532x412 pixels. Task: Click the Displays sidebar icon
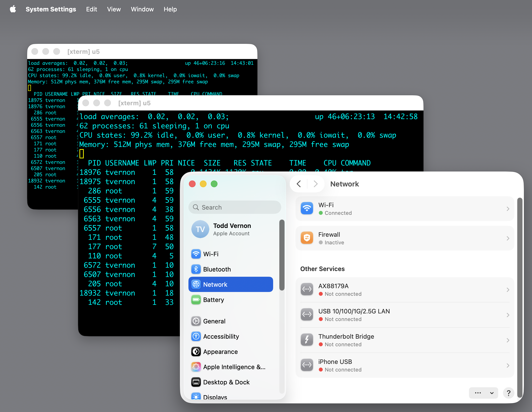point(196,396)
